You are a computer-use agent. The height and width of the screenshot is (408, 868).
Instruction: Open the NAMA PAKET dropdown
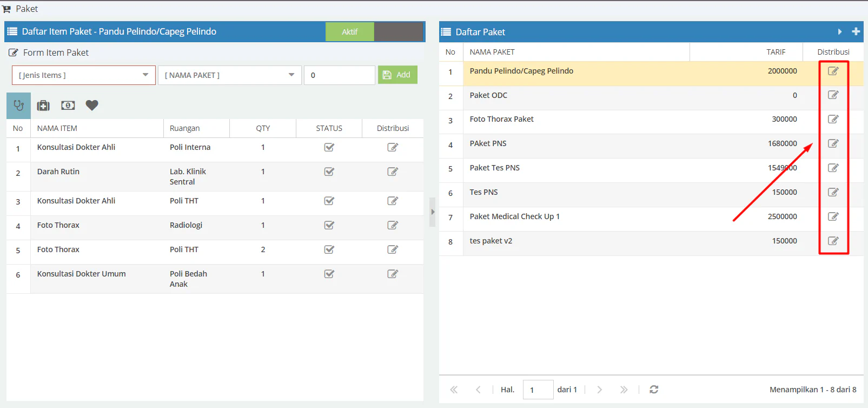tap(230, 75)
